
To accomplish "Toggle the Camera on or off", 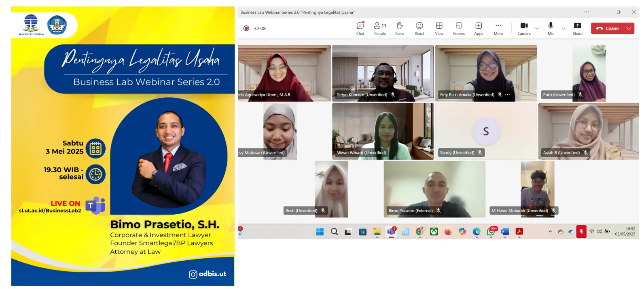I will (524, 28).
